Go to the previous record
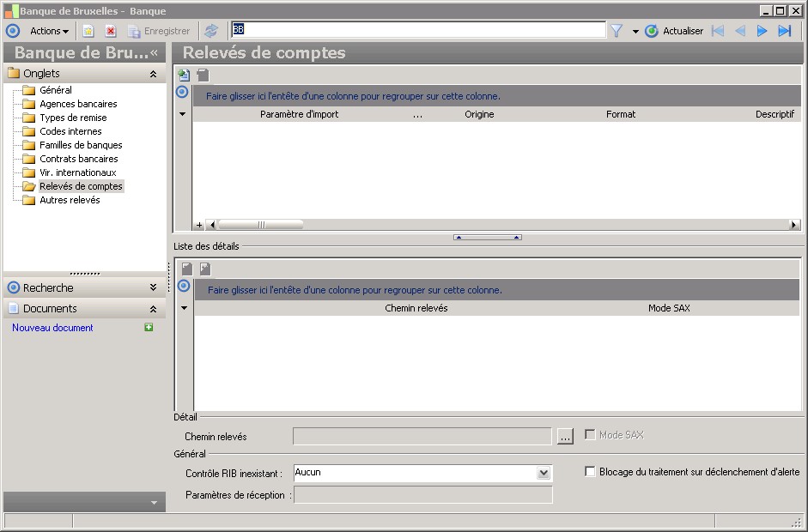Image resolution: width=808 pixels, height=532 pixels. tap(740, 31)
